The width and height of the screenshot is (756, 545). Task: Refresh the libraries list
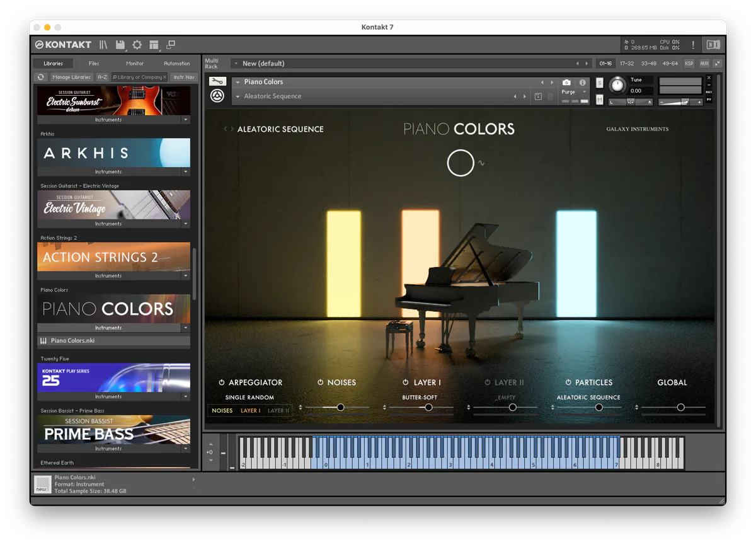click(x=41, y=77)
